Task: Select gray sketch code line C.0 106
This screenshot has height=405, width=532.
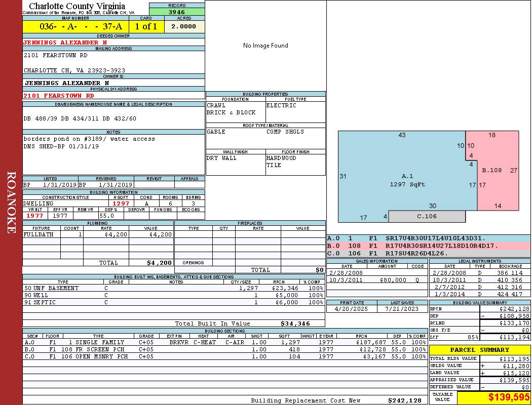Action: (x=429, y=253)
